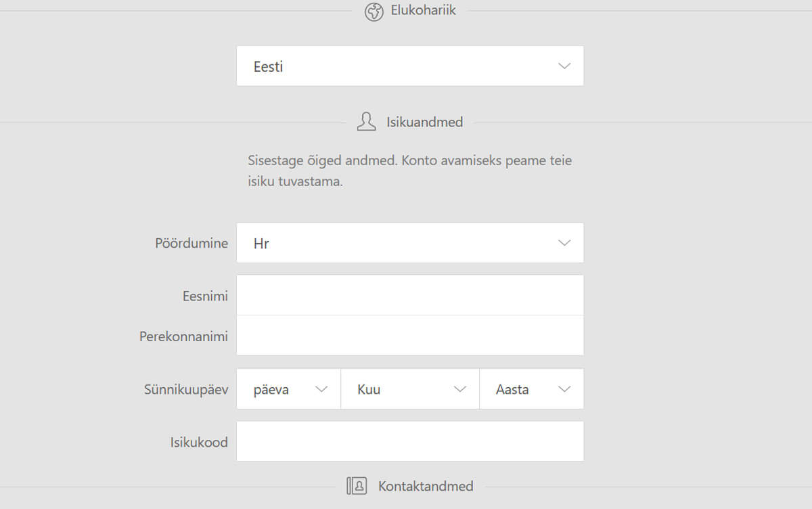
Task: Click the 'Sisestage õiged andmed' instruction text
Action: tap(410, 172)
